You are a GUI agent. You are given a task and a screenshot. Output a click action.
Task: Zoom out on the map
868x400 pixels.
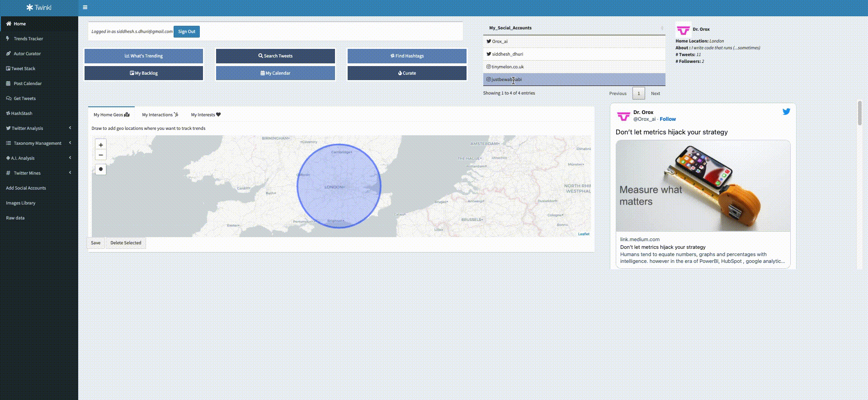tap(101, 155)
